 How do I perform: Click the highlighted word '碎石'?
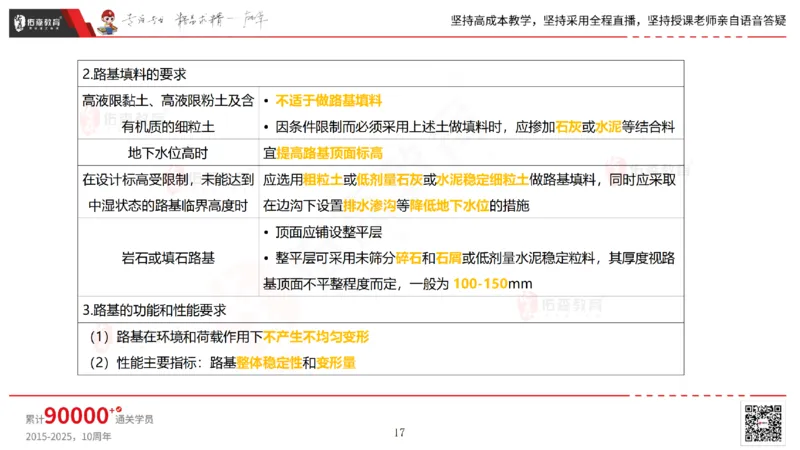(409, 258)
